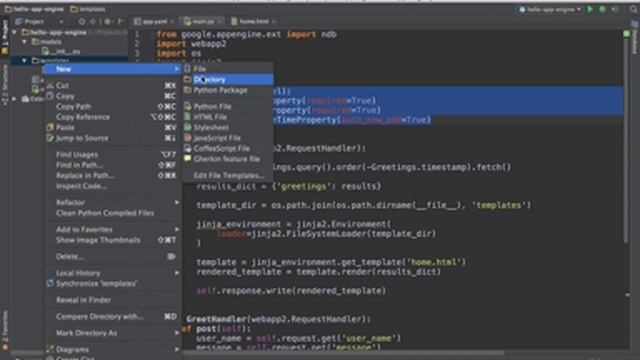Click the green Debug bug icon
The image size is (640, 360).
(602, 9)
